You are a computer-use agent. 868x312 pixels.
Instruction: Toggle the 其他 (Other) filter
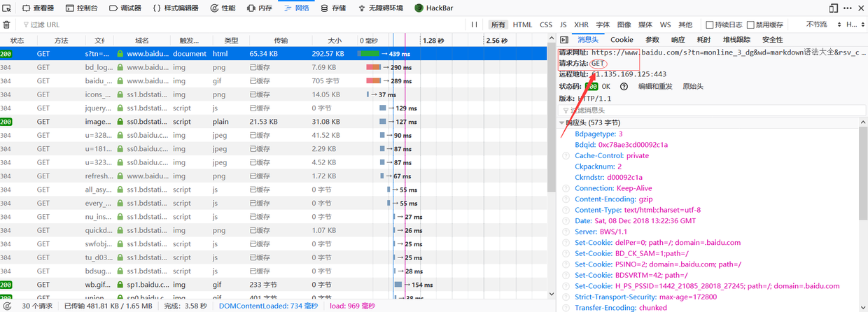(x=685, y=24)
